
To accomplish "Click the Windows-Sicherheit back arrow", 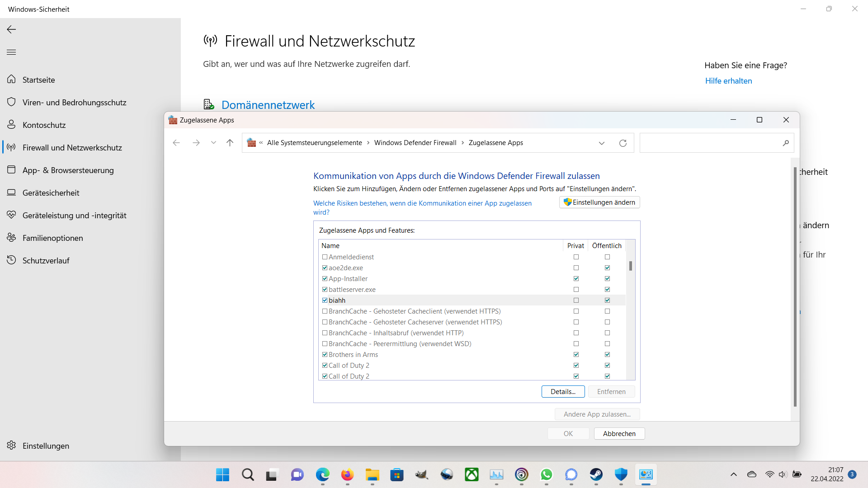I will tap(11, 29).
